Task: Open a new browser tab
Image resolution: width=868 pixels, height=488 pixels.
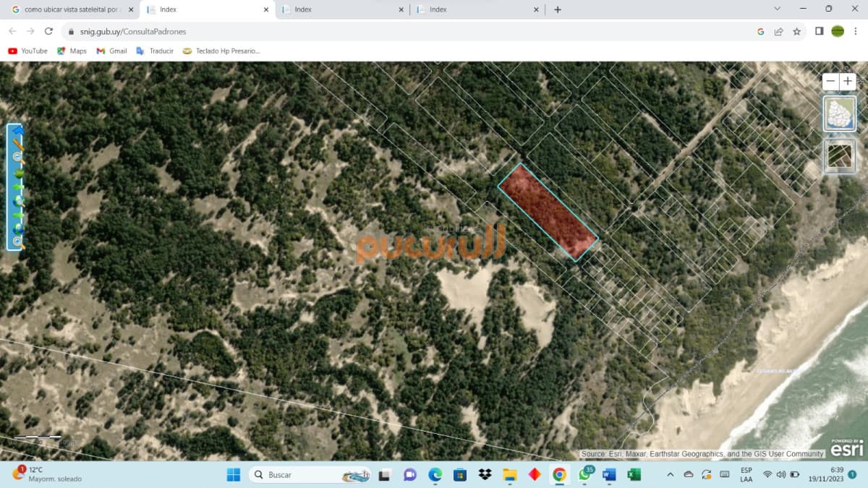Action: pyautogui.click(x=558, y=9)
